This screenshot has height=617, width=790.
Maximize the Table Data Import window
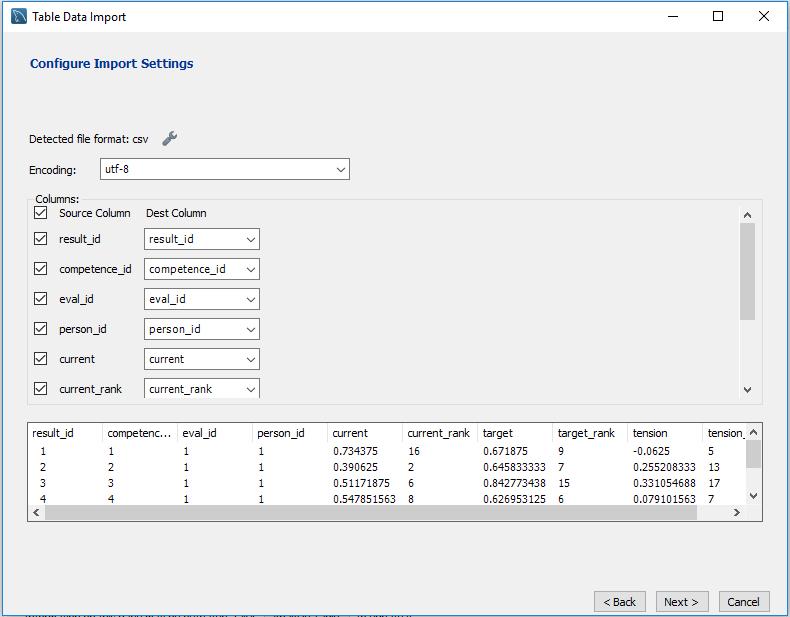(x=718, y=16)
